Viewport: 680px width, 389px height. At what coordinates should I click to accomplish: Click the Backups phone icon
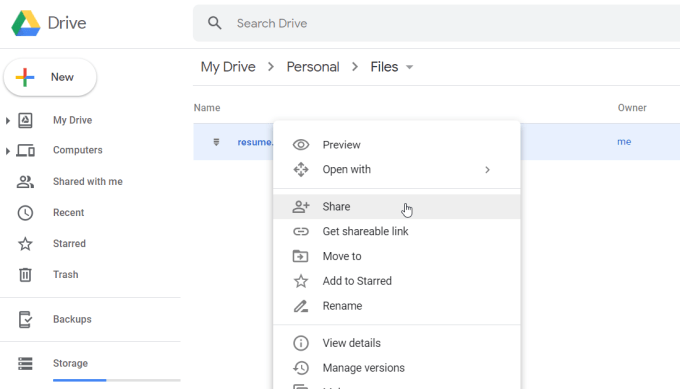25,320
